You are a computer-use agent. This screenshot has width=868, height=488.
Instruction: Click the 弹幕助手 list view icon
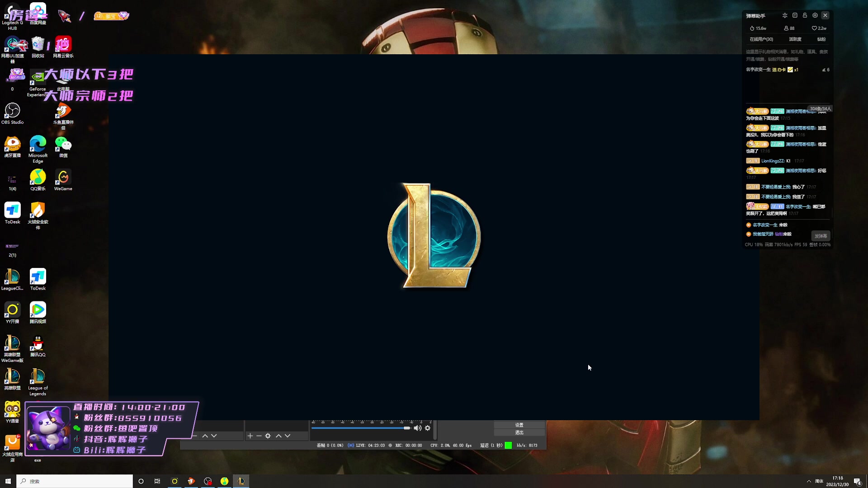click(795, 15)
